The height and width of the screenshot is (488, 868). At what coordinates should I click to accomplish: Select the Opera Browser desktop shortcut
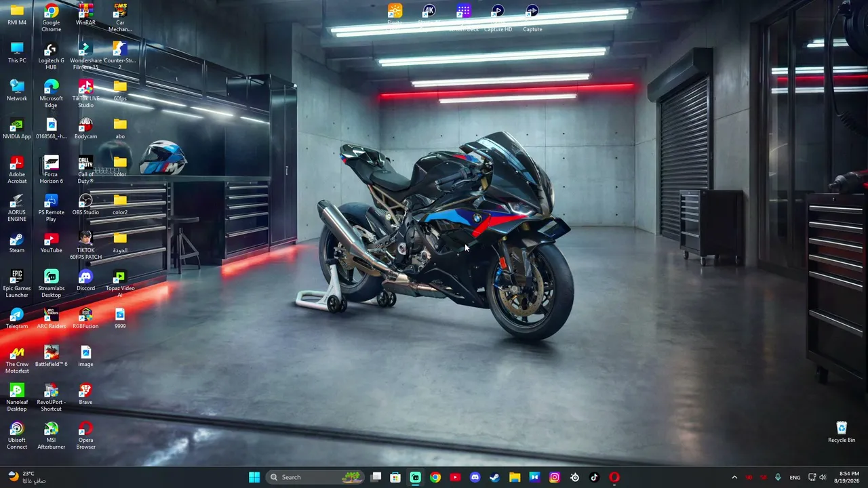(85, 435)
